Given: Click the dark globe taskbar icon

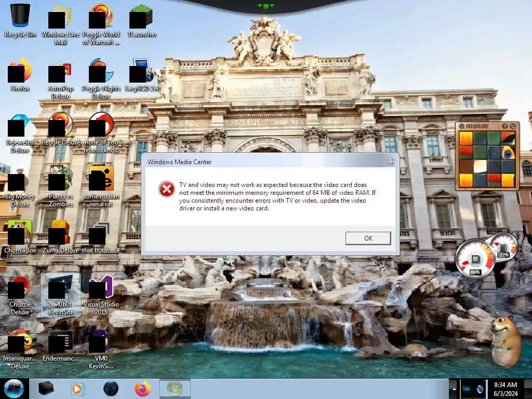Looking at the screenshot, I should (x=111, y=389).
